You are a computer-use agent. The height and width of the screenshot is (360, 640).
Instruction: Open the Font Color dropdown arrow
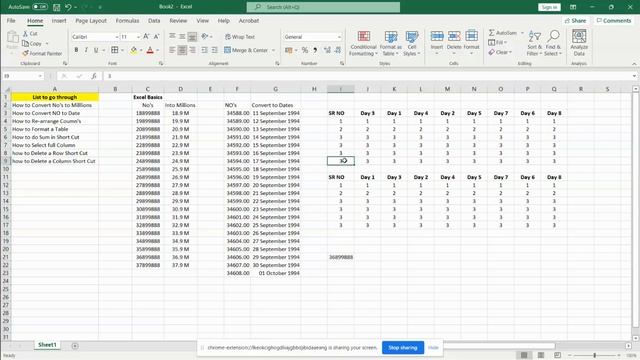[158, 50]
